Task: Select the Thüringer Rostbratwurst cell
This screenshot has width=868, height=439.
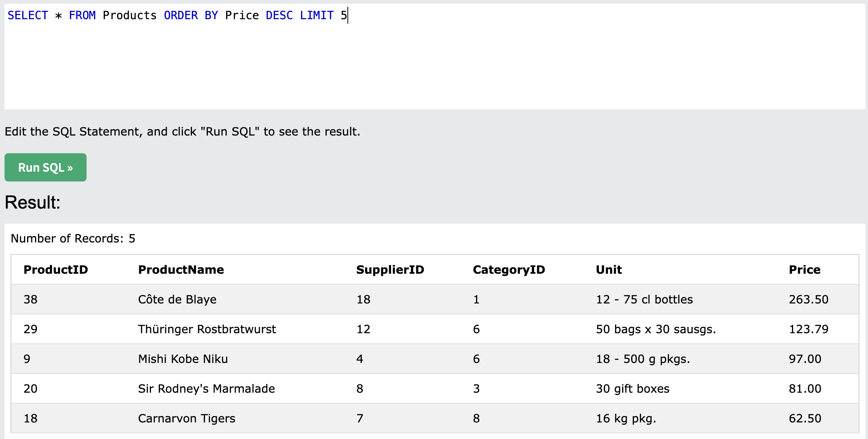Action: pos(207,329)
